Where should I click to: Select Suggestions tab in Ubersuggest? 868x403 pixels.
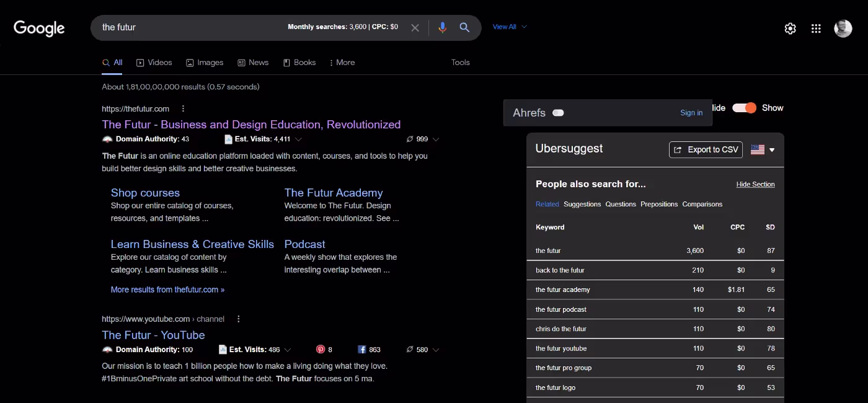582,204
